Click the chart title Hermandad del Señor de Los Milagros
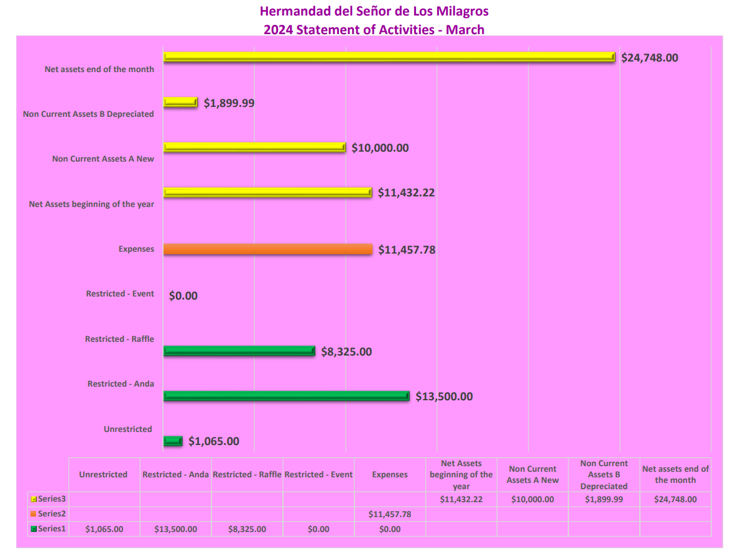The height and width of the screenshot is (560, 735). [374, 11]
